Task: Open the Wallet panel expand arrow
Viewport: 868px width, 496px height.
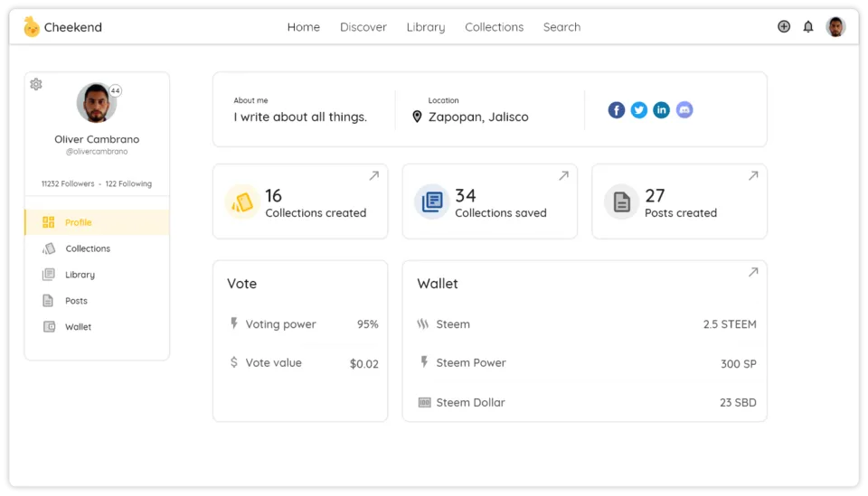Action: (x=753, y=272)
